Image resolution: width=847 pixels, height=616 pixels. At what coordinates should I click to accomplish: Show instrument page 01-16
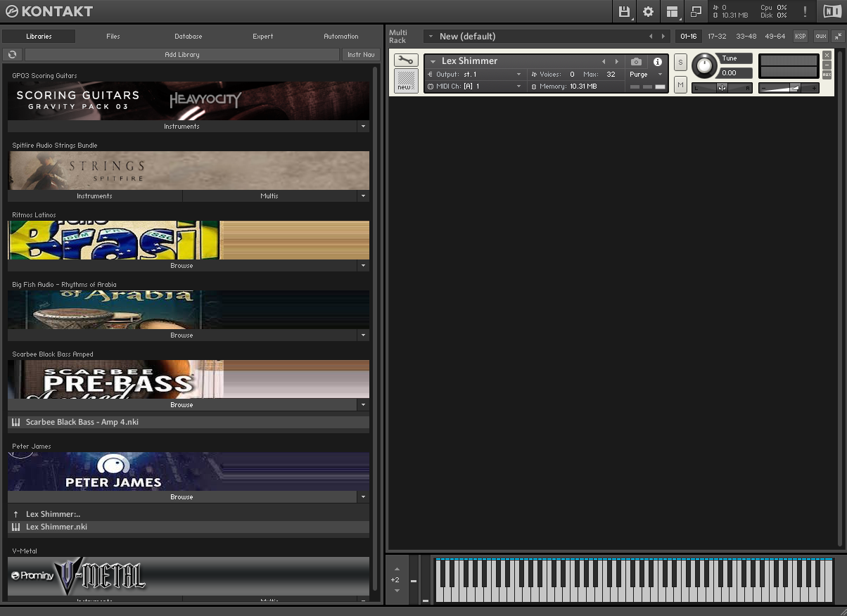(x=689, y=37)
